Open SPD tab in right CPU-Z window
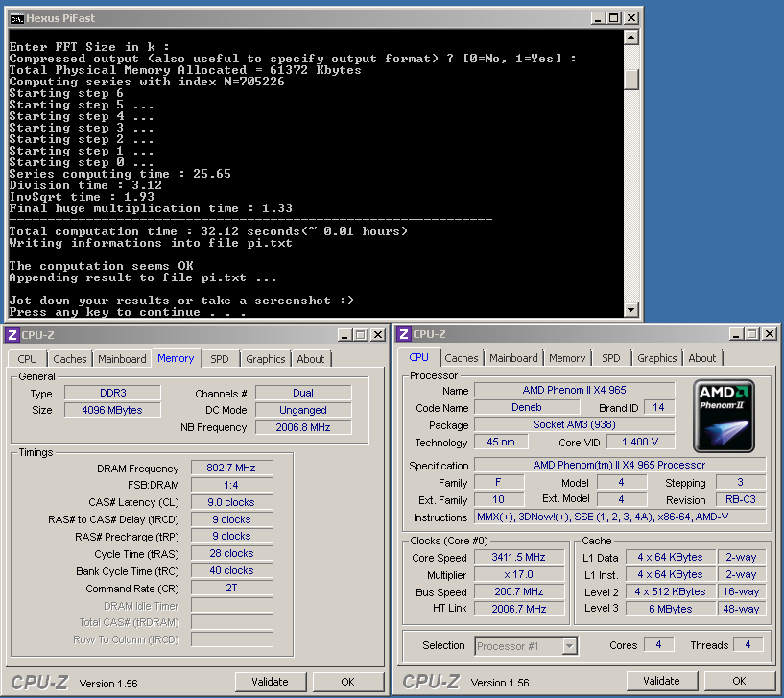 tap(610, 358)
